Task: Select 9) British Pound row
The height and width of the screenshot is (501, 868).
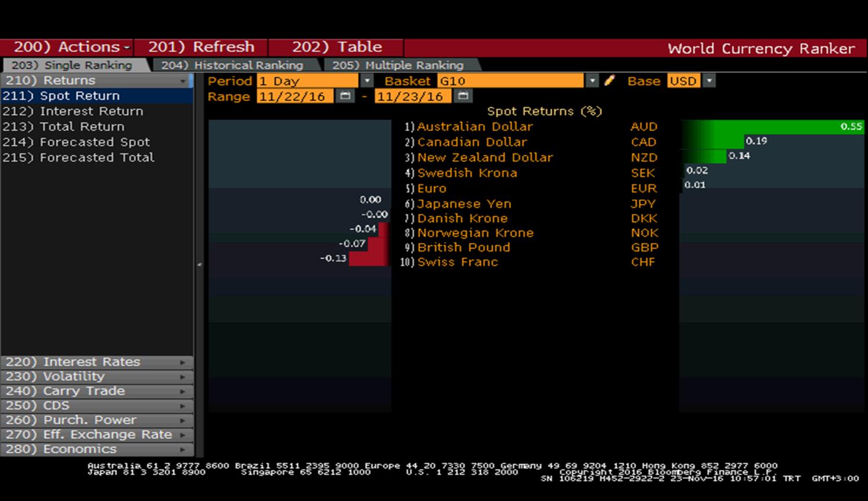Action: [457, 247]
